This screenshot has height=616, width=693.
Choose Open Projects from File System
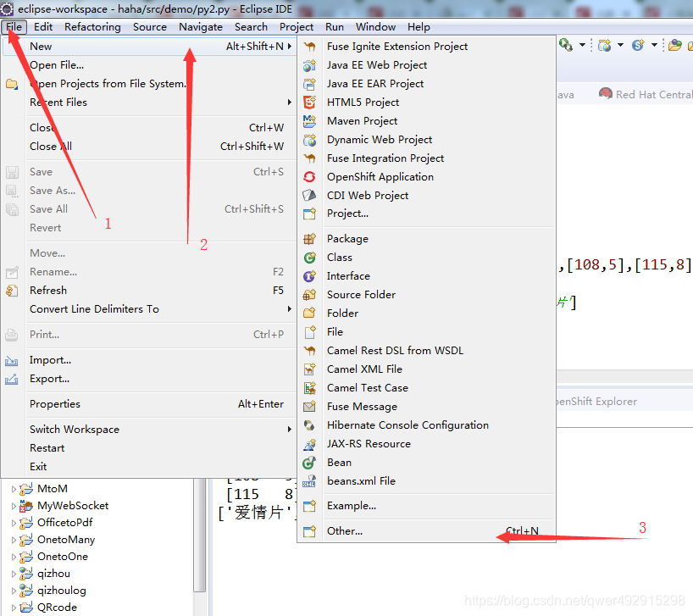148,84
